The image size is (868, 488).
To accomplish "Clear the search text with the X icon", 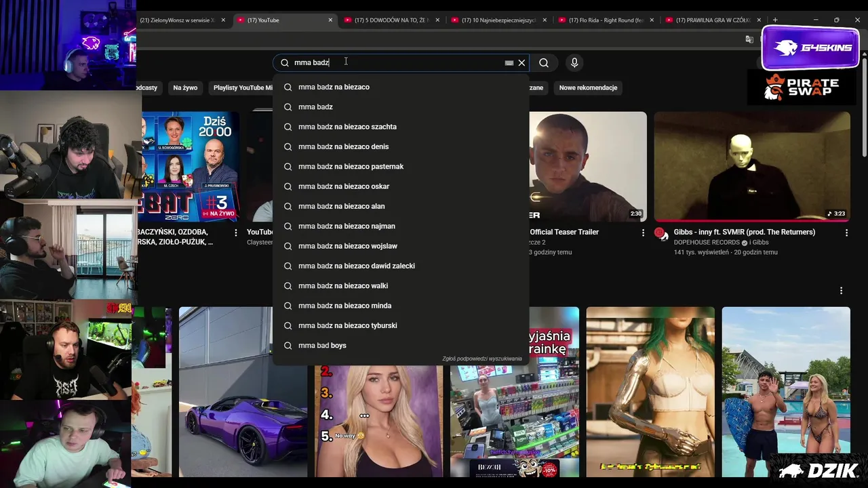I will [521, 63].
